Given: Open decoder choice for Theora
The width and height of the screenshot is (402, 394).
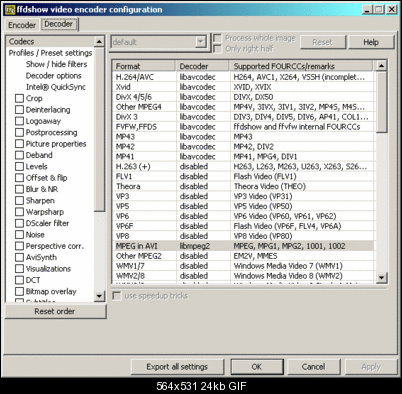Looking at the screenshot, I should tap(203, 186).
